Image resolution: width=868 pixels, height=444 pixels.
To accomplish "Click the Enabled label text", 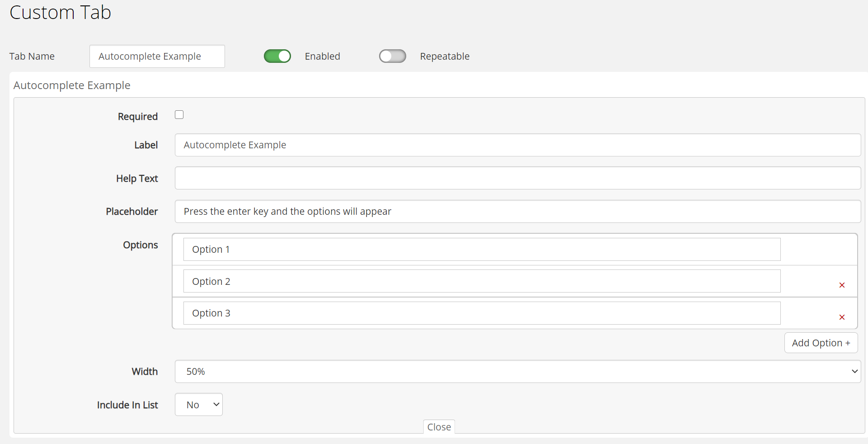I will tap(322, 56).
